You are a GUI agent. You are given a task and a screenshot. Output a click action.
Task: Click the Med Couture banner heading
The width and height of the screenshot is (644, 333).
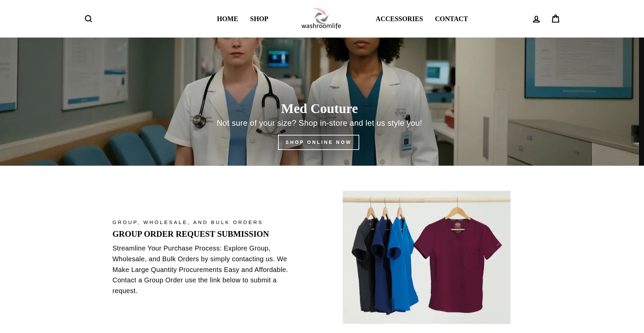(x=319, y=109)
